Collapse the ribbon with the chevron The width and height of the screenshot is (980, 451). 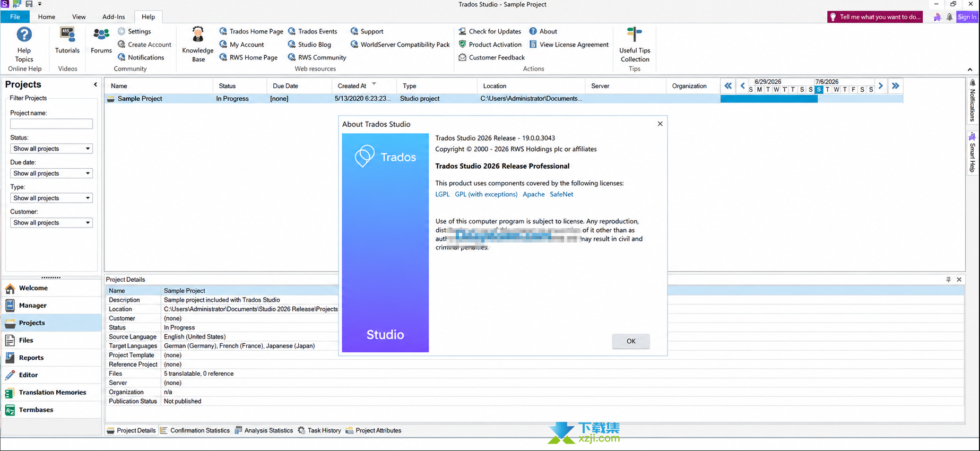[970, 70]
